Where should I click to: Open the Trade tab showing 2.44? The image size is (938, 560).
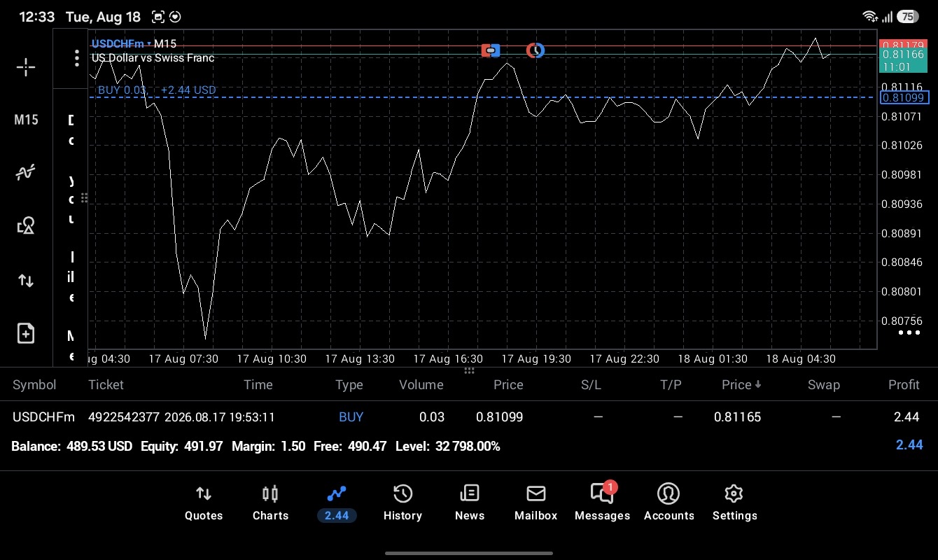pyautogui.click(x=337, y=503)
